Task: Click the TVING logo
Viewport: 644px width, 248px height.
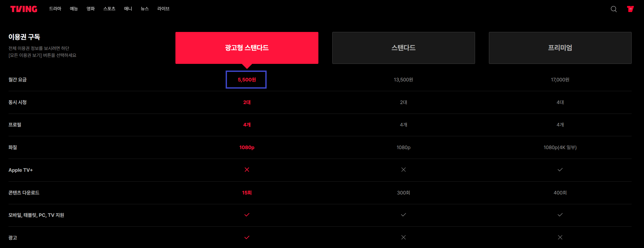Action: [24, 9]
